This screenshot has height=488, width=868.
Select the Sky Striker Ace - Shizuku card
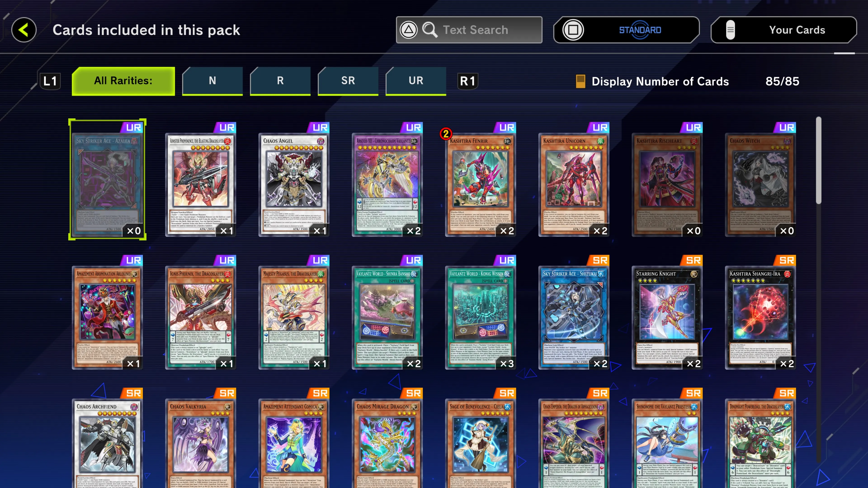[x=574, y=317]
